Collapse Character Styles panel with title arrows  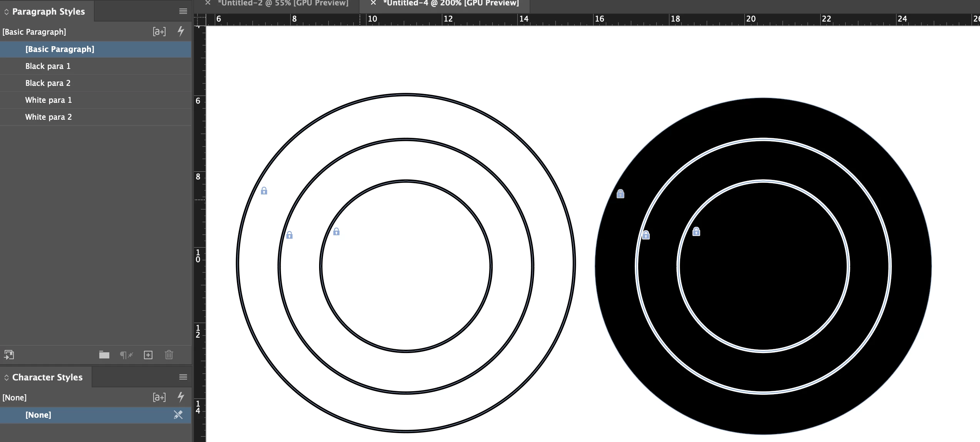click(x=7, y=378)
